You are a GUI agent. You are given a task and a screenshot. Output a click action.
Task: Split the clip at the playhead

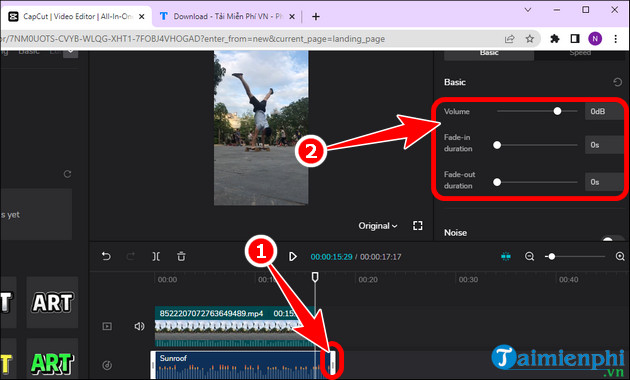click(156, 256)
